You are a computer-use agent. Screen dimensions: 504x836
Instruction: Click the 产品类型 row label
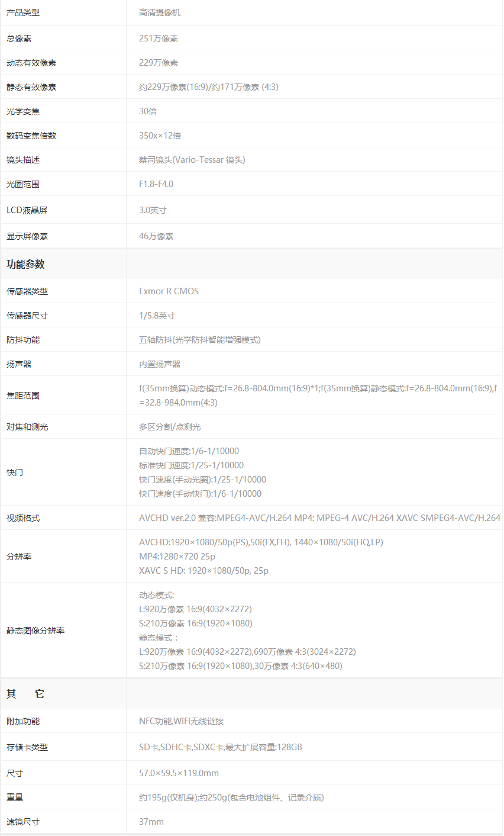click(23, 12)
